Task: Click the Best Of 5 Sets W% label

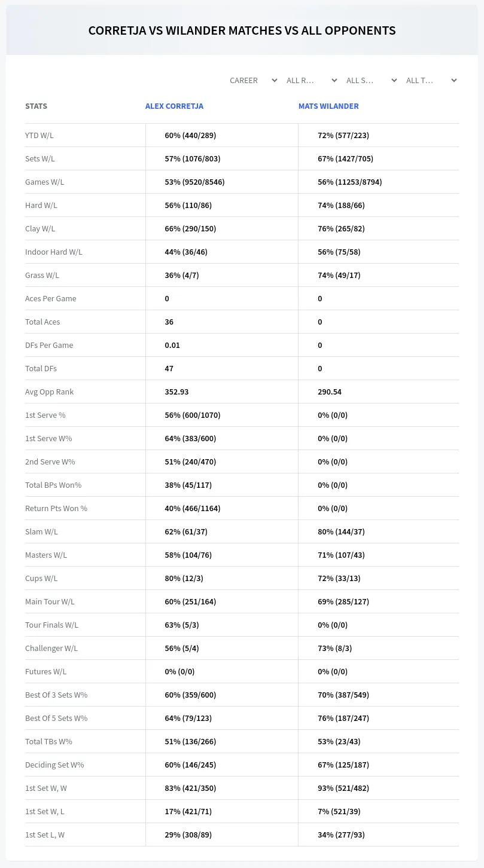Action: coord(56,718)
